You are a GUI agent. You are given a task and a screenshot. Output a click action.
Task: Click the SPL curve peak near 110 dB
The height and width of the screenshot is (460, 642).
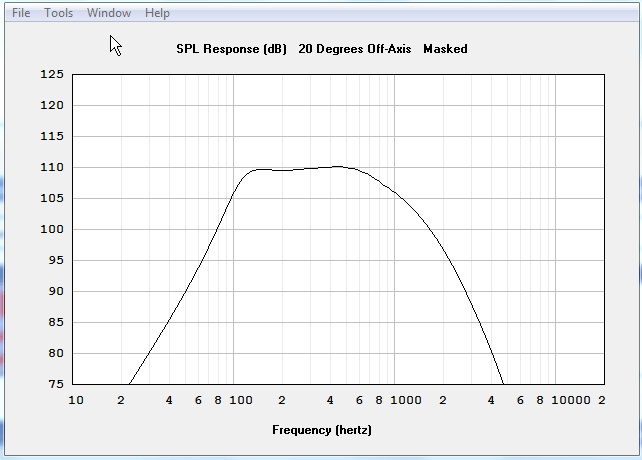click(x=337, y=166)
